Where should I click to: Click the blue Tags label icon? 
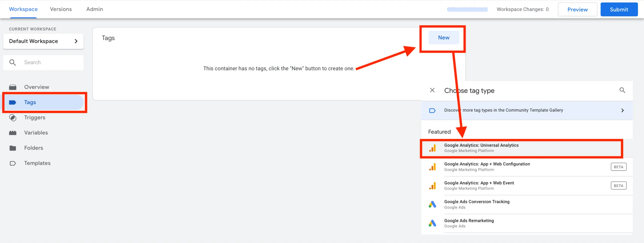[x=13, y=102]
